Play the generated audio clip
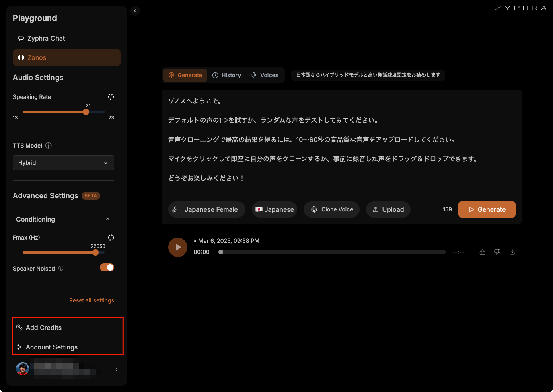The width and height of the screenshot is (553, 392). pyautogui.click(x=178, y=247)
